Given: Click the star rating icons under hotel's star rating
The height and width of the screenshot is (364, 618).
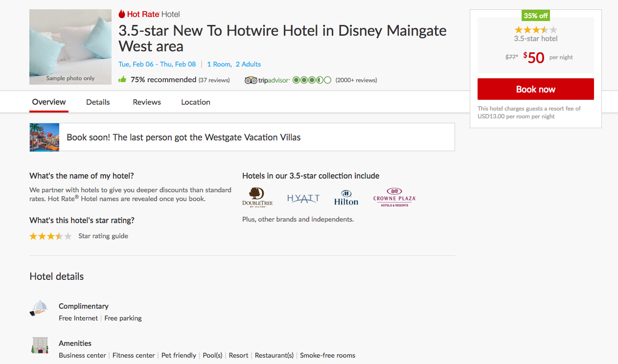Looking at the screenshot, I should coord(50,236).
